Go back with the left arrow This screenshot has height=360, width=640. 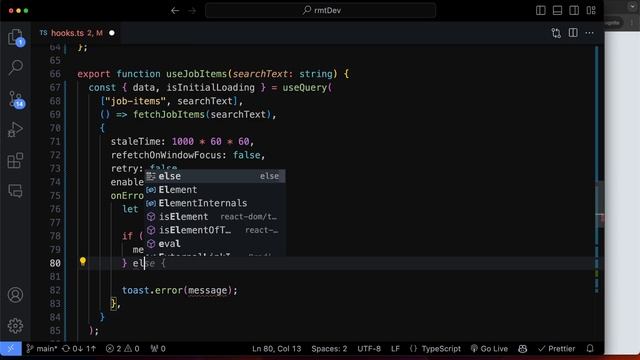(175, 11)
